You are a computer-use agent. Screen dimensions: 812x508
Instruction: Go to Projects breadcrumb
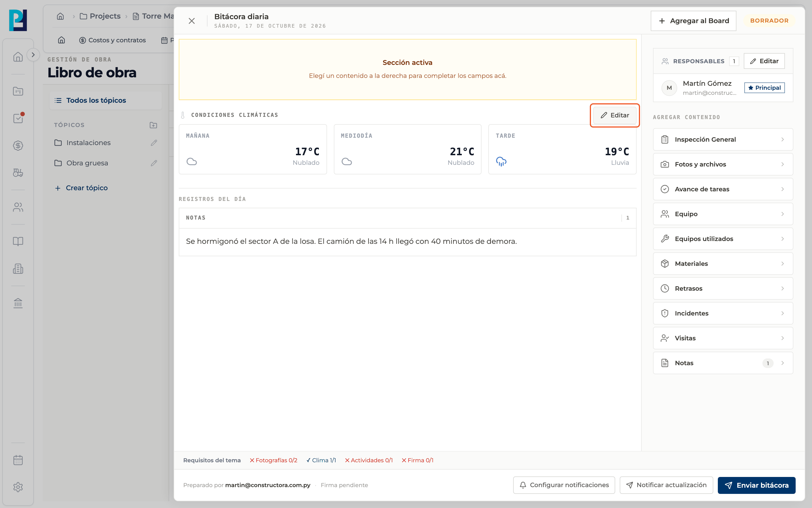[100, 16]
